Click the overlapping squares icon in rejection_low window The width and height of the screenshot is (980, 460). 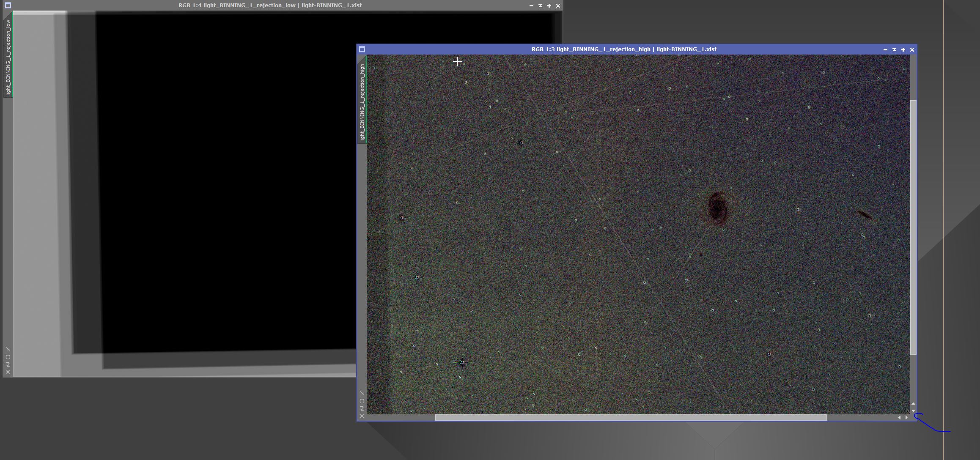8,364
